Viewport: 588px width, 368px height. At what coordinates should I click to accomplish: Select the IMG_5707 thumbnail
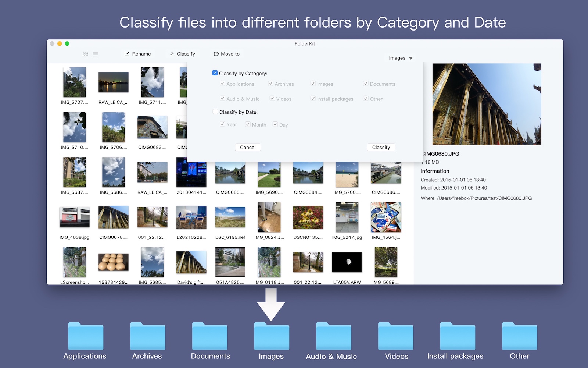click(75, 82)
